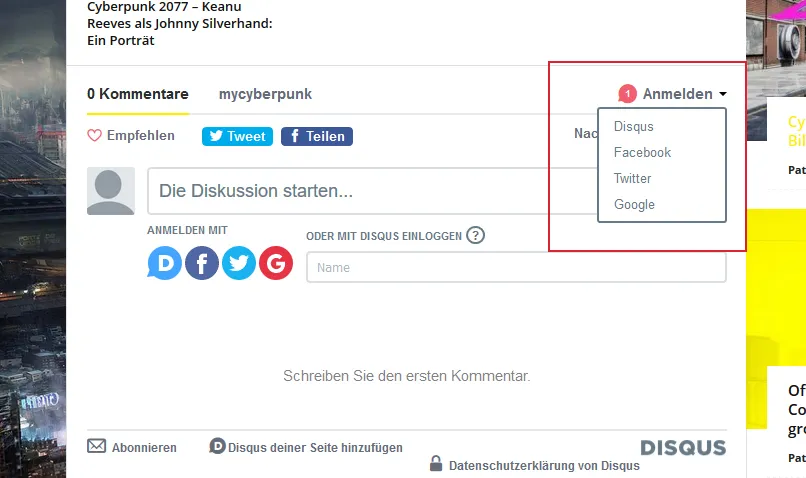Image resolution: width=806 pixels, height=478 pixels.
Task: Share via the Facebook Teilen button
Action: click(317, 136)
